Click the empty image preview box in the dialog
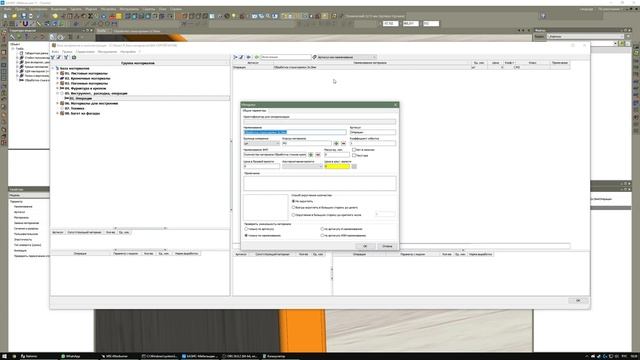This screenshot has width=640, height=360. point(266,207)
